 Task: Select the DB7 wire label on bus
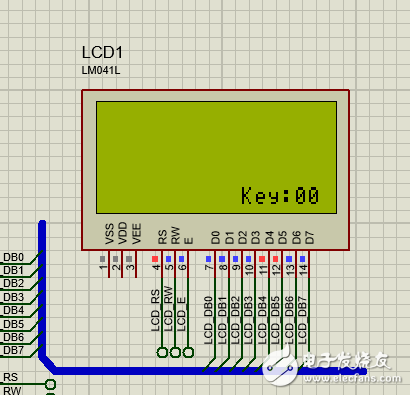(13, 350)
